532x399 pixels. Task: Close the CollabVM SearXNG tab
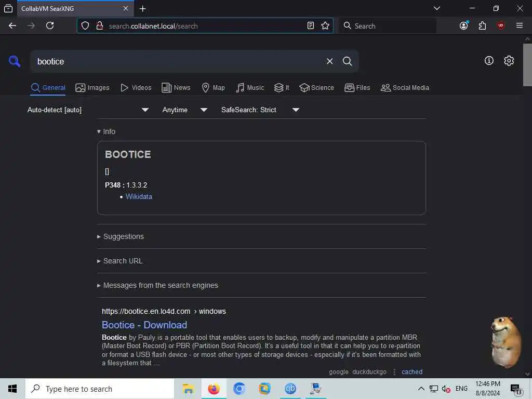(x=126, y=8)
